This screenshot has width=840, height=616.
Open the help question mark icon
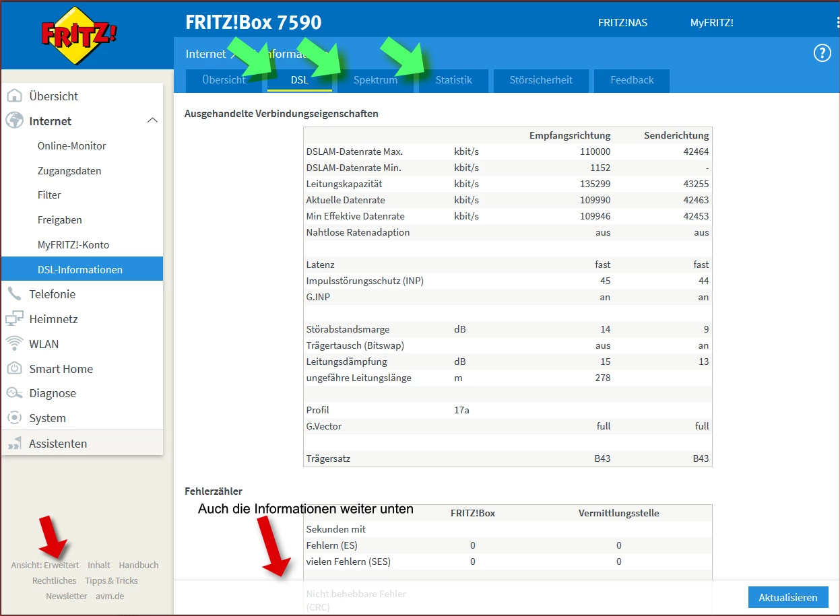coord(822,53)
